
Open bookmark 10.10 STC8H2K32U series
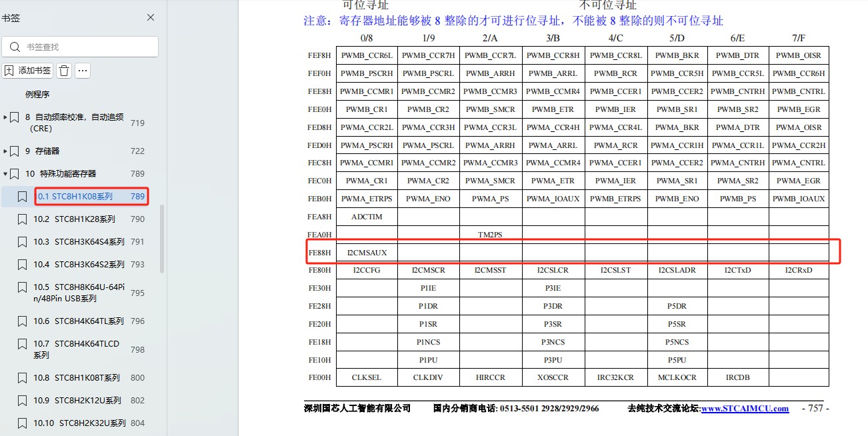(x=80, y=423)
